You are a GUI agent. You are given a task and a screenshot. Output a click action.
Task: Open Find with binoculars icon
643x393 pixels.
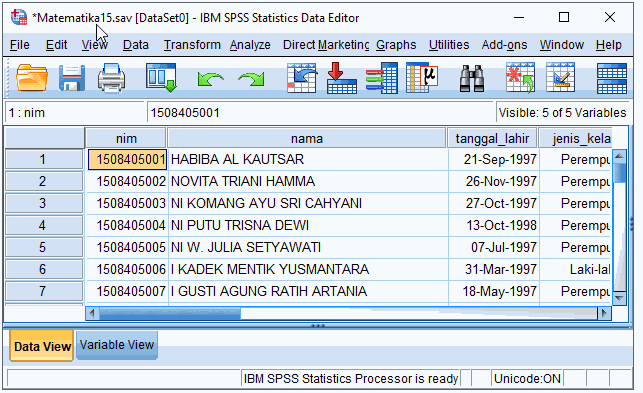coord(472,78)
